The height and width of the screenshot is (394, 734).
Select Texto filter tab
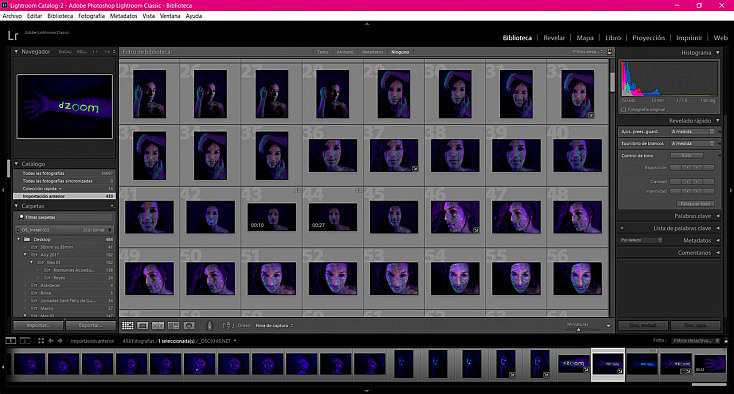click(x=323, y=52)
